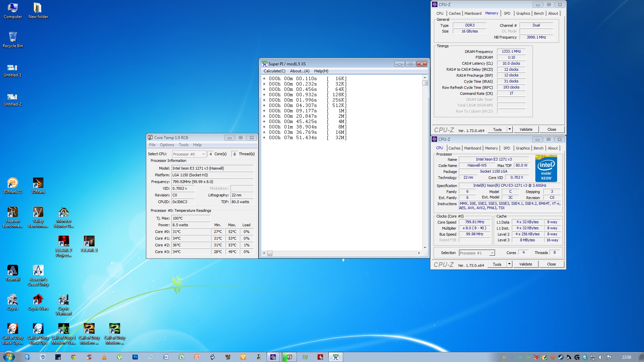Screen dimensions: 644x362
Task: Select the Recycle Bin icon
Action: click(x=13, y=40)
